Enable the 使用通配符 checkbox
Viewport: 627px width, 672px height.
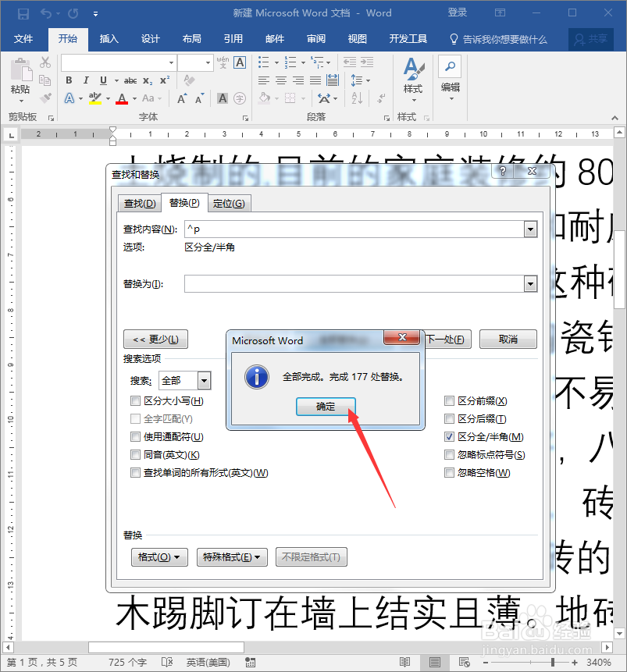point(137,436)
